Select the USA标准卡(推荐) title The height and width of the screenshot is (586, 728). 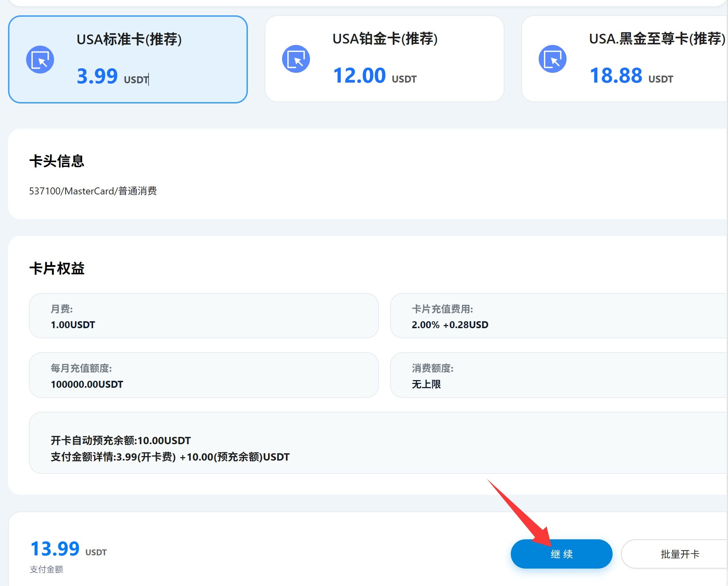pyautogui.click(x=129, y=39)
